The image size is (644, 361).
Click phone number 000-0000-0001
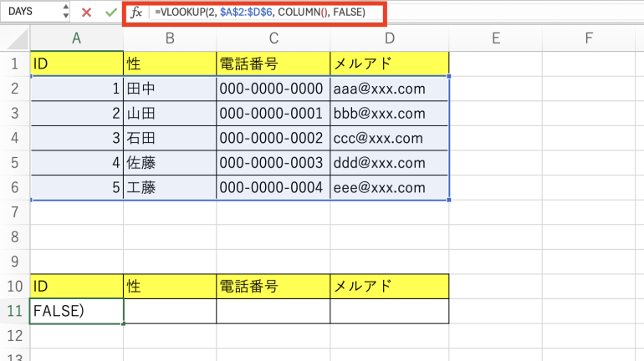pos(273,113)
